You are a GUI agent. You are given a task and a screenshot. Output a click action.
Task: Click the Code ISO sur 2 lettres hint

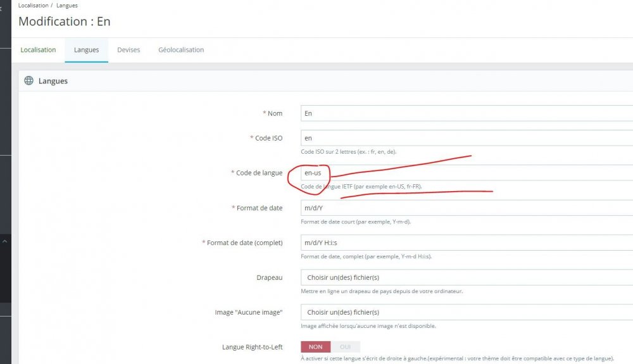coord(349,152)
